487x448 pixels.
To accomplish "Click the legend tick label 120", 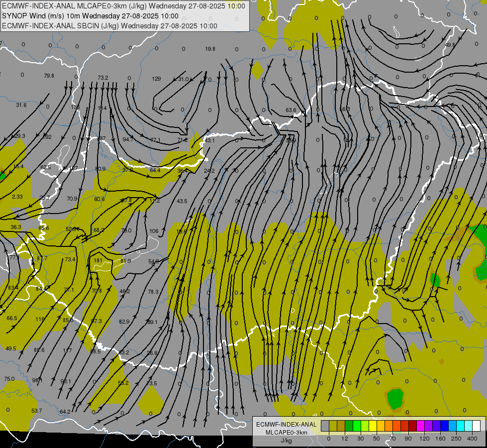I will (424, 439).
